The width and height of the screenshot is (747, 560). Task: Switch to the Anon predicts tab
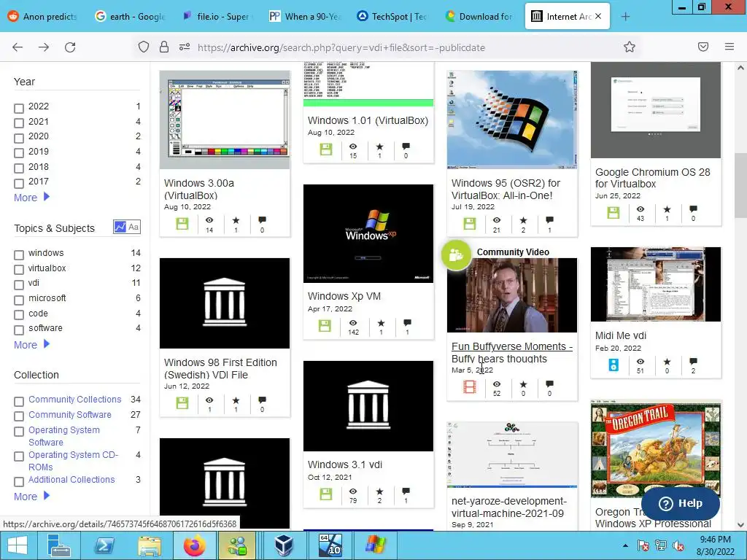click(43, 17)
